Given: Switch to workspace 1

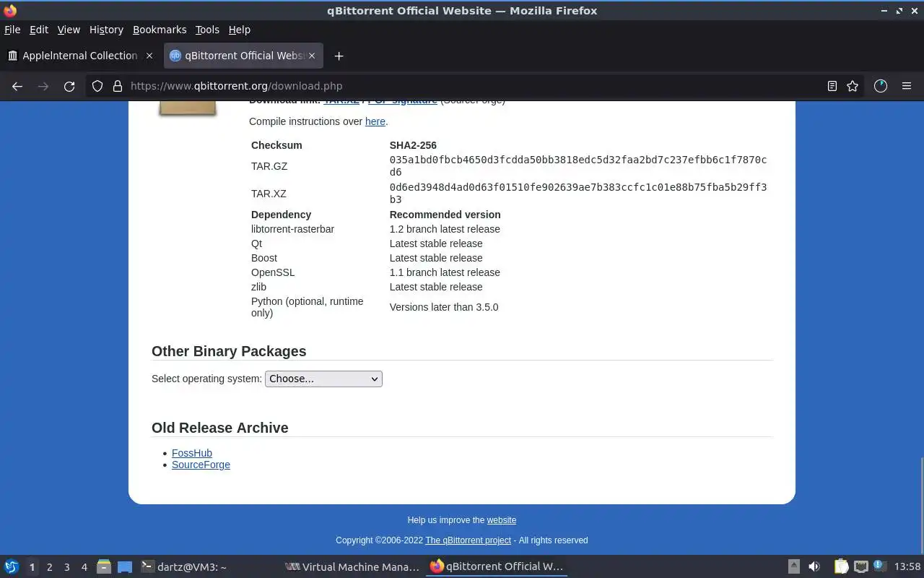Looking at the screenshot, I should [x=32, y=567].
